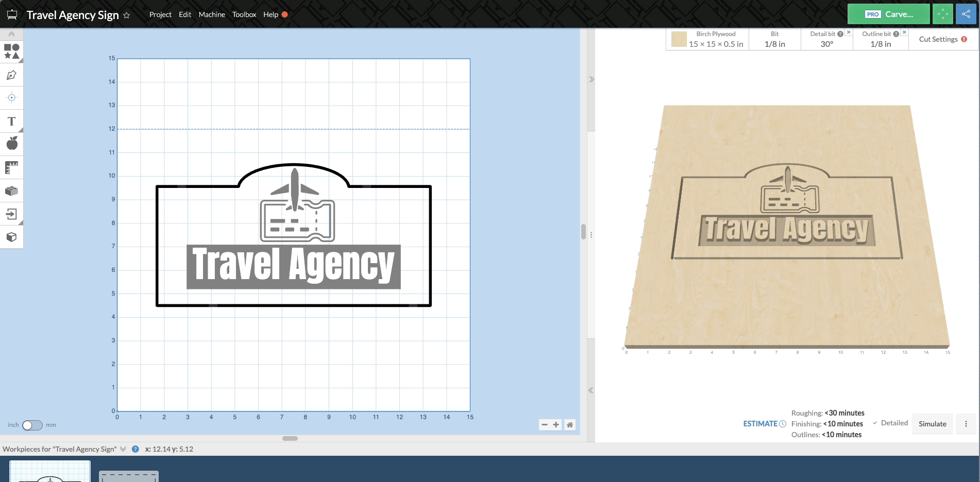The height and width of the screenshot is (482, 980).
Task: Click the green Carve button
Action: [x=888, y=14]
